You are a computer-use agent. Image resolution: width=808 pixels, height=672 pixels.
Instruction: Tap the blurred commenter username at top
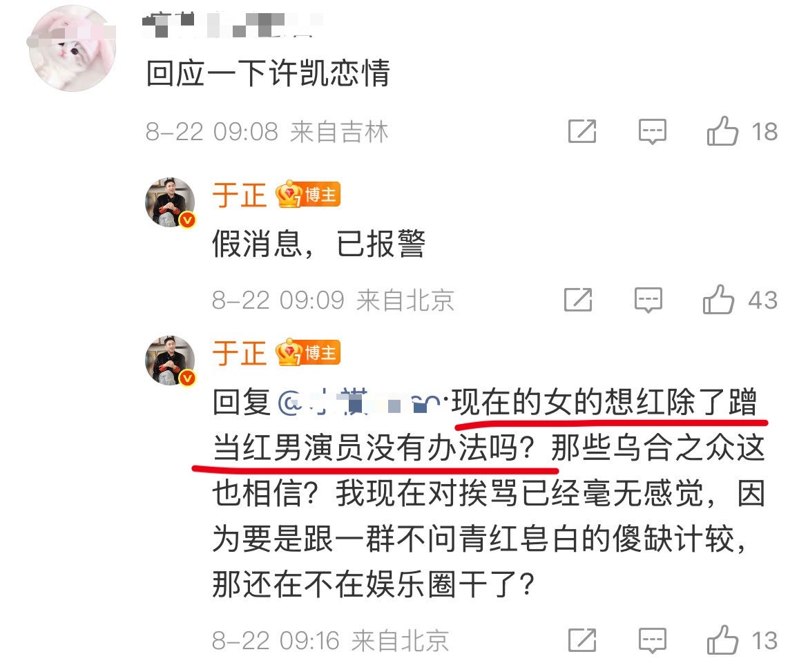232,23
